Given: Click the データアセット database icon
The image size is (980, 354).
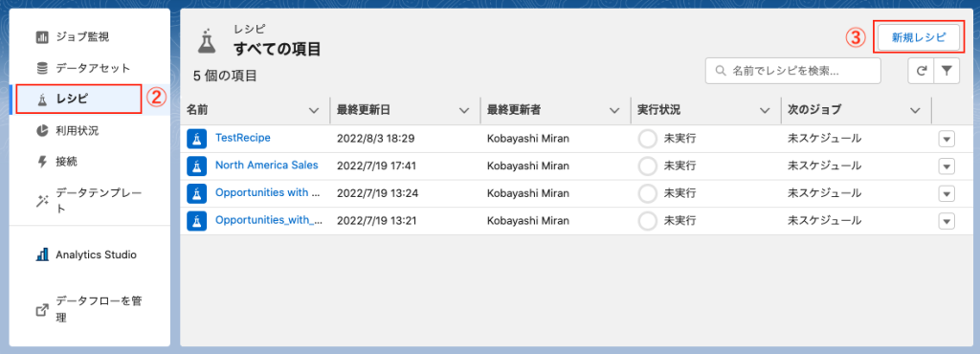Looking at the screenshot, I should coord(42,67).
